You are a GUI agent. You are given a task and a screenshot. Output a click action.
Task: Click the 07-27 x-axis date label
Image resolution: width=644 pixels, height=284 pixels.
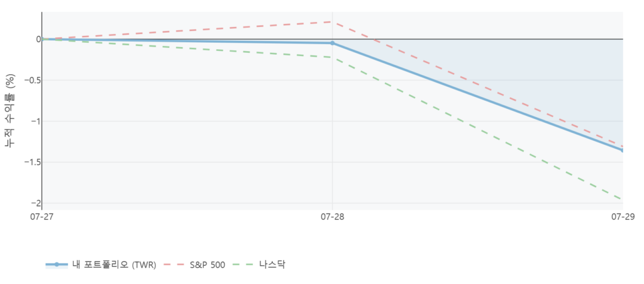(x=41, y=217)
